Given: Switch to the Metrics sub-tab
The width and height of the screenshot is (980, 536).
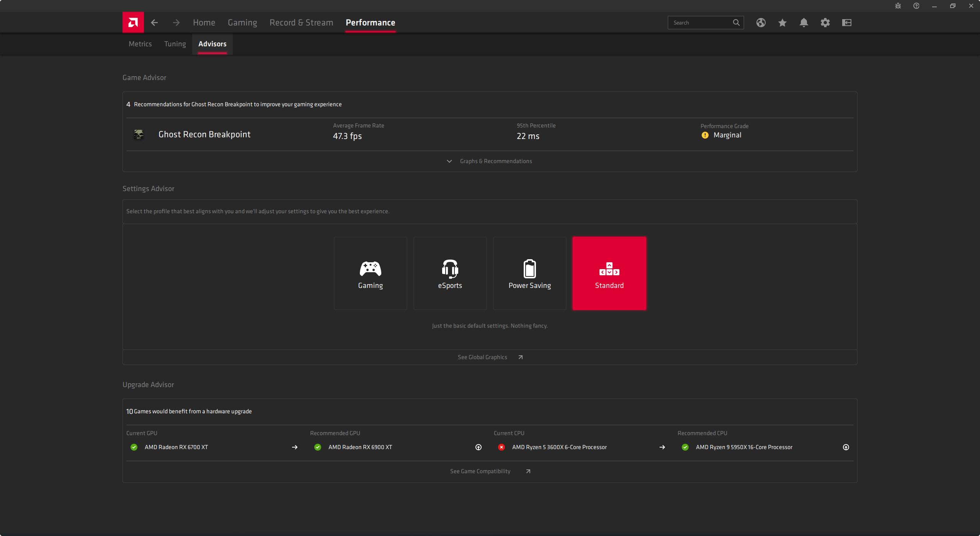Looking at the screenshot, I should click(x=140, y=44).
